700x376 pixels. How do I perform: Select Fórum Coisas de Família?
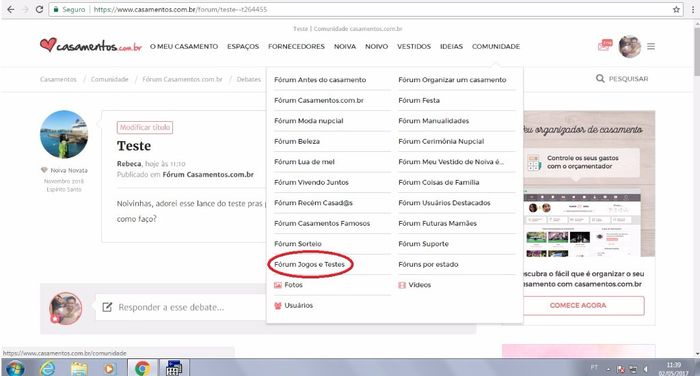coord(439,183)
